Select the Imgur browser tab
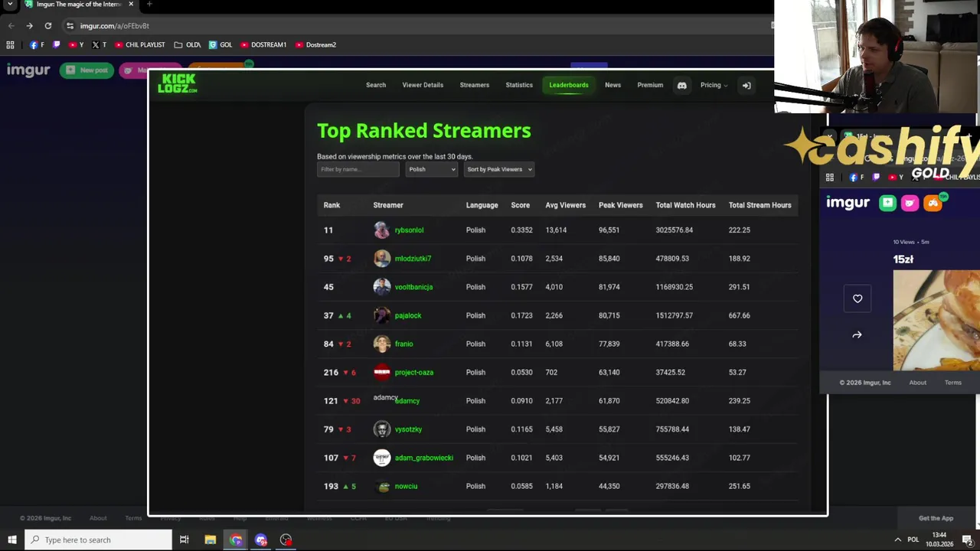Image resolution: width=980 pixels, height=551 pixels. pos(79,5)
